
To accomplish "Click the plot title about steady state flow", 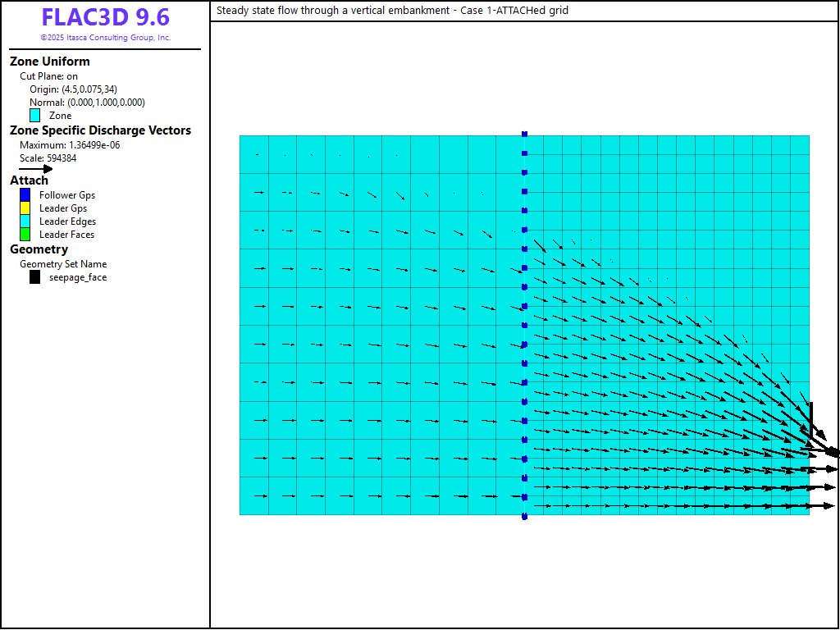I will click(392, 11).
